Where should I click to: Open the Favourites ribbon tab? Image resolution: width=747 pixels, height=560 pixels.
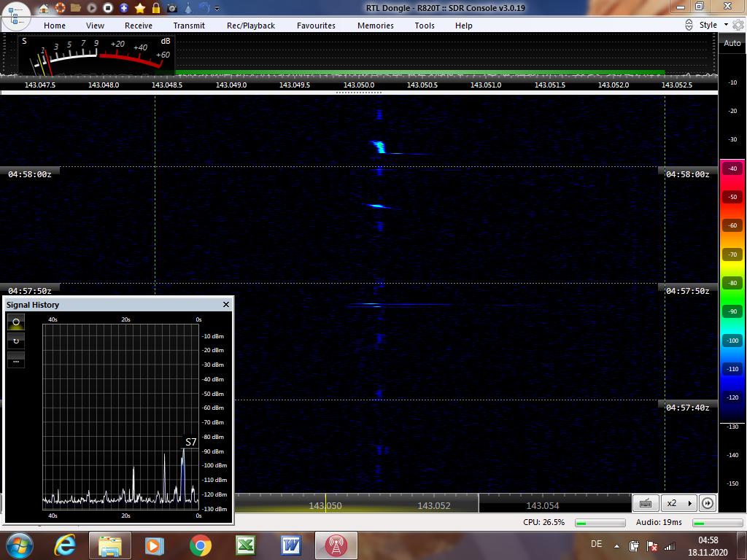tap(316, 26)
